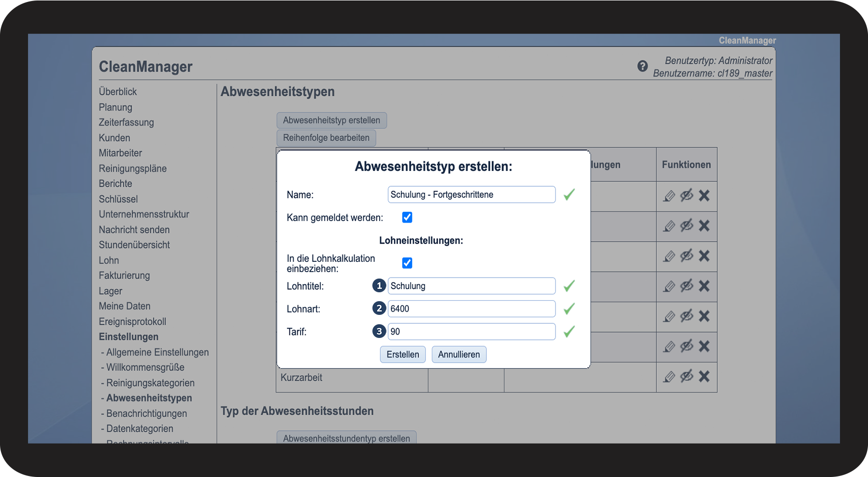This screenshot has width=868, height=477.
Task: Toggle 'In die Lohnkalkulation einbeziehen' checkbox
Action: pos(407,263)
